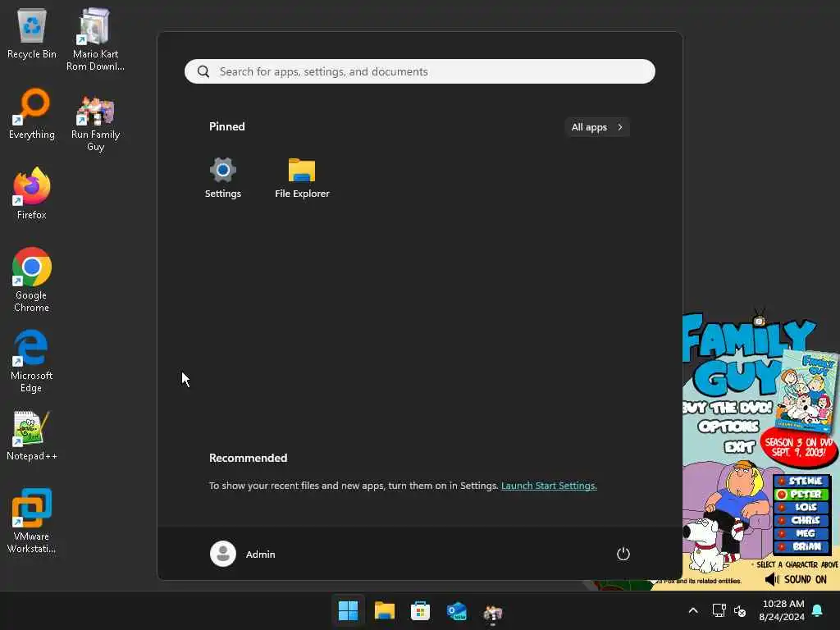Click the Windows Start button in taskbar

[348, 610]
